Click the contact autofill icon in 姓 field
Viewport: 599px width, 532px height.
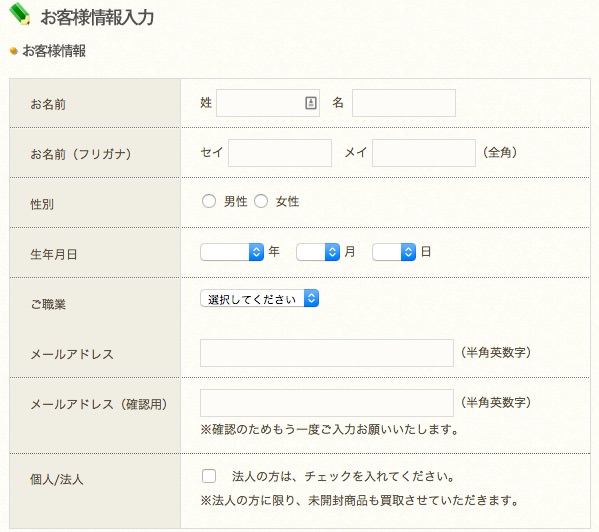pos(311,103)
